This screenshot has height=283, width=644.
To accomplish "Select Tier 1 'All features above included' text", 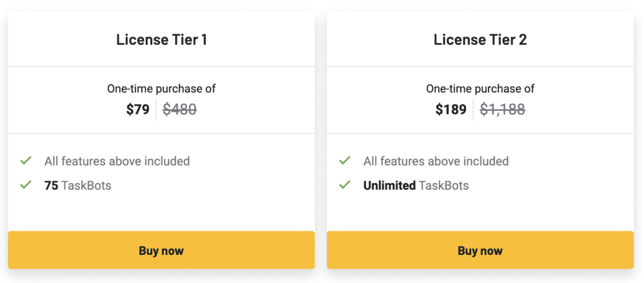I will point(117,161).
